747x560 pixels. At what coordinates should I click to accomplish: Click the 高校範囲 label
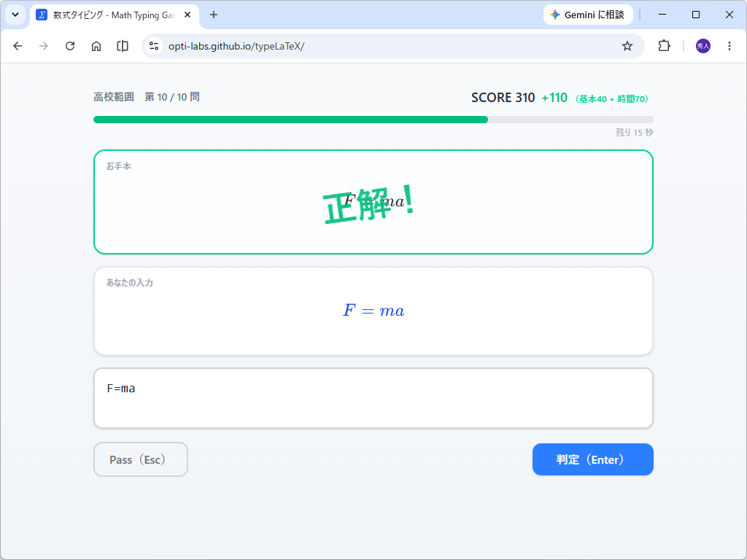tap(114, 97)
